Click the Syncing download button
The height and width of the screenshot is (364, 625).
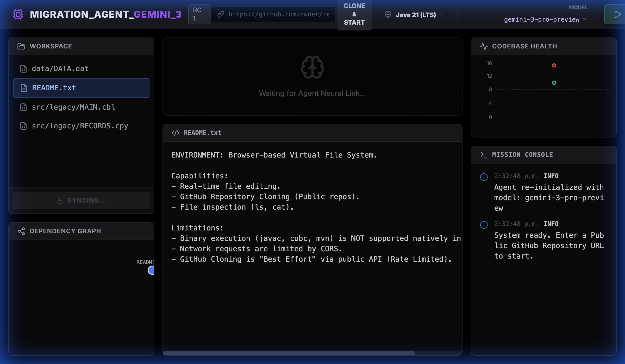(81, 200)
